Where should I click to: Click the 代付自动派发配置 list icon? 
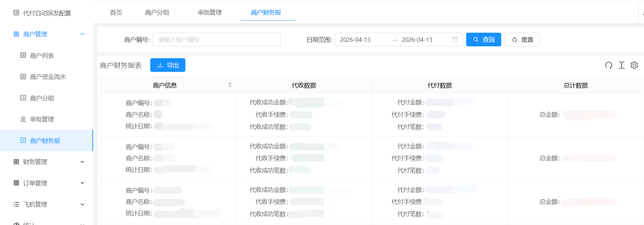[x=16, y=13]
